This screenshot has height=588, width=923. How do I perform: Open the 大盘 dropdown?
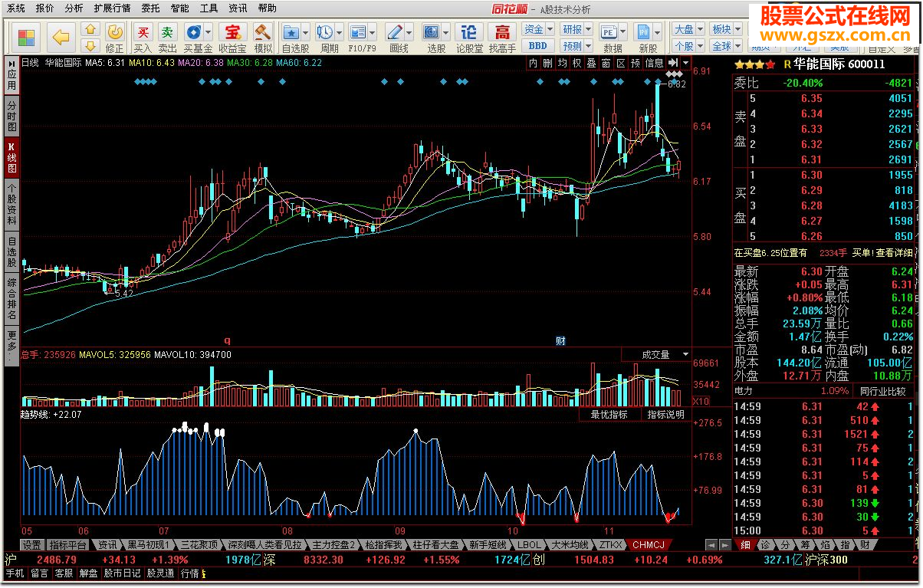coord(687,30)
